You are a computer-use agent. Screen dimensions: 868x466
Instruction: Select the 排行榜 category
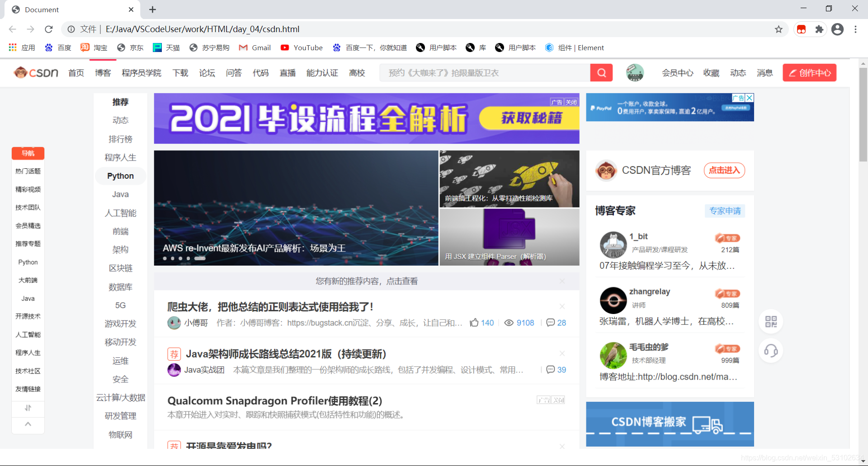coord(120,139)
